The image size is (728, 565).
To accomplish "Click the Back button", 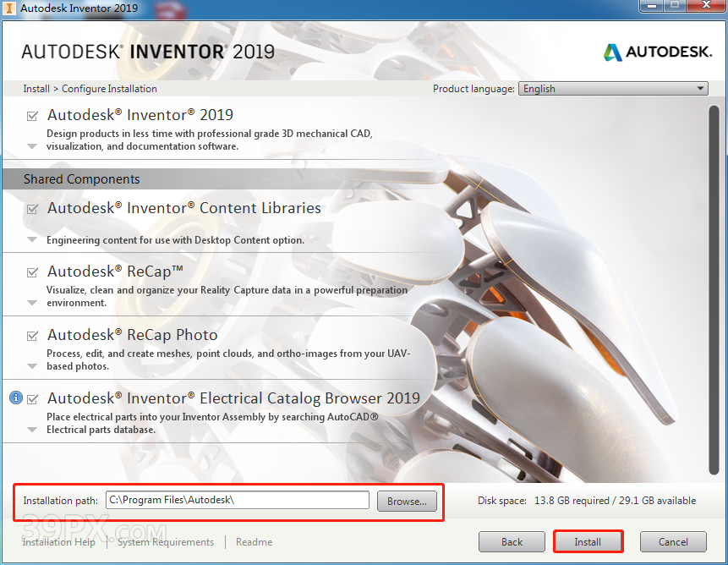I will (512, 542).
